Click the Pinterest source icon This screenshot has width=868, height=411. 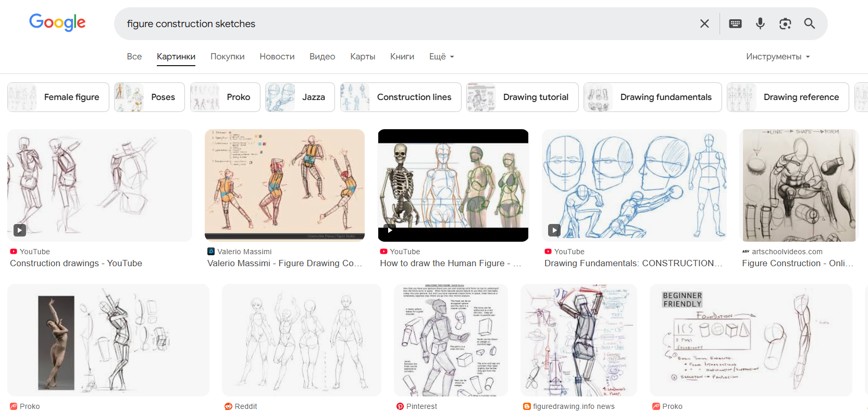[x=400, y=406]
